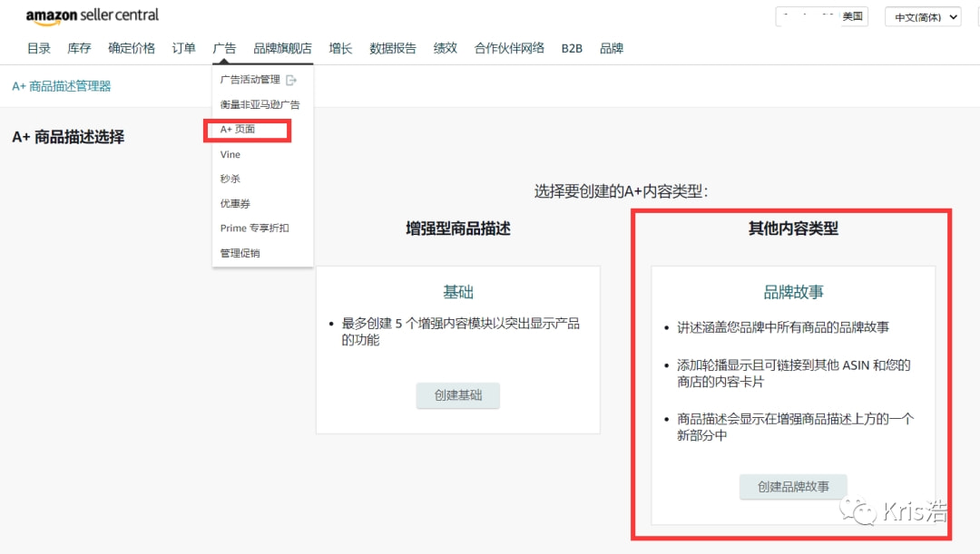The height and width of the screenshot is (554, 980).
Task: Open the 库存 menu
Action: [79, 48]
